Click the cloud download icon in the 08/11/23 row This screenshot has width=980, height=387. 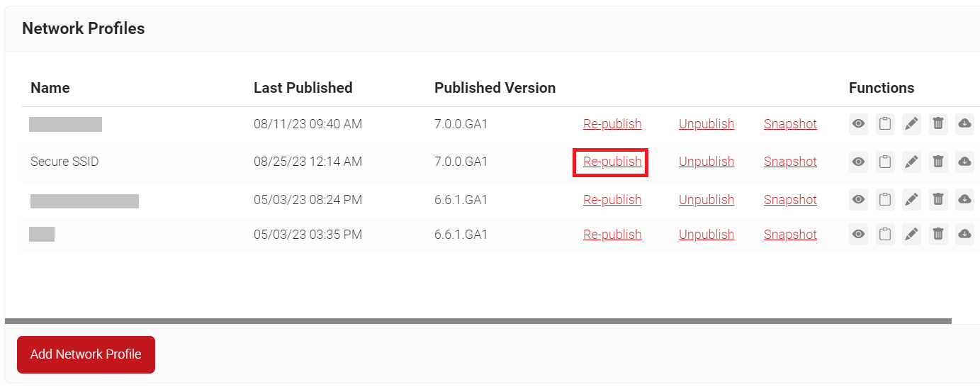coord(964,124)
